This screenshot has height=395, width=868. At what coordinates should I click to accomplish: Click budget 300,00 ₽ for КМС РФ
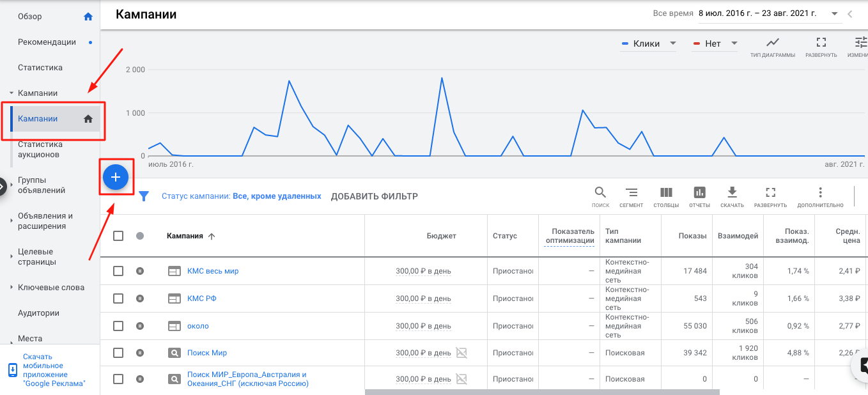click(423, 298)
